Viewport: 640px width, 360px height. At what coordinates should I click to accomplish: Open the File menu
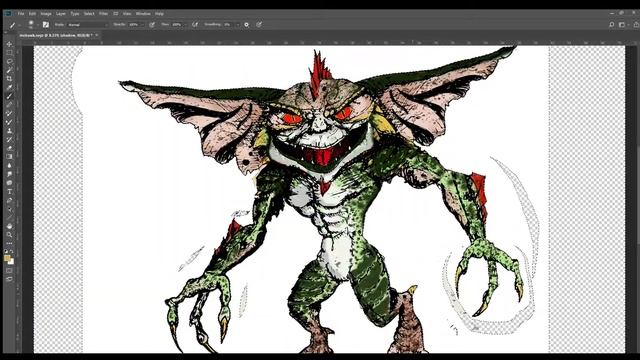(21, 13)
